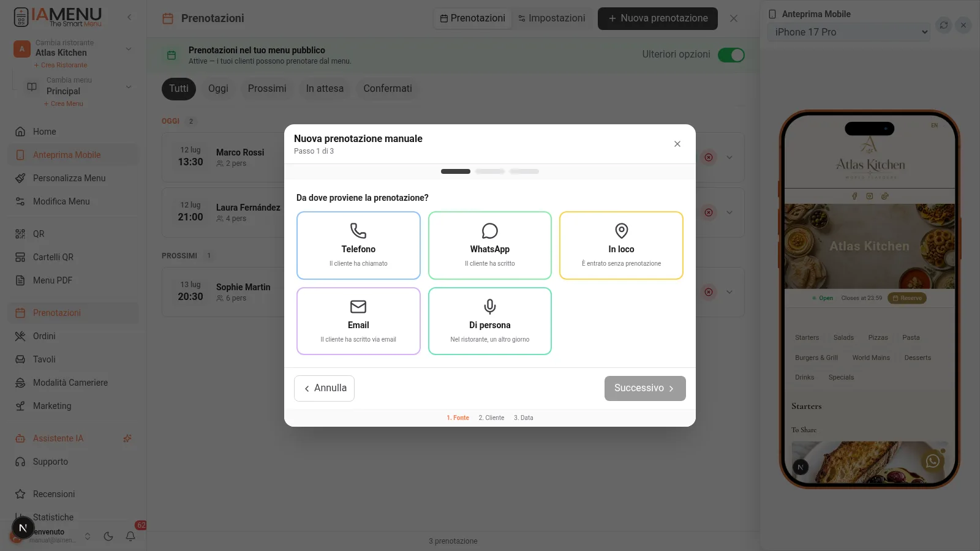Viewport: 980px width, 551px height.
Task: Expand the Cambia menu selector
Action: click(x=129, y=86)
